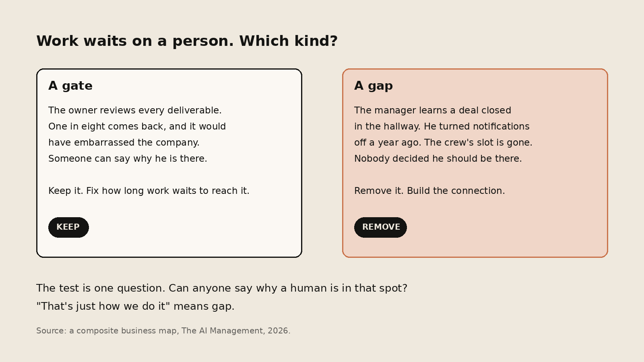Image resolution: width=644 pixels, height=362 pixels.
Task: Select the slide title 'Work waits on a person'
Action: tap(187, 41)
